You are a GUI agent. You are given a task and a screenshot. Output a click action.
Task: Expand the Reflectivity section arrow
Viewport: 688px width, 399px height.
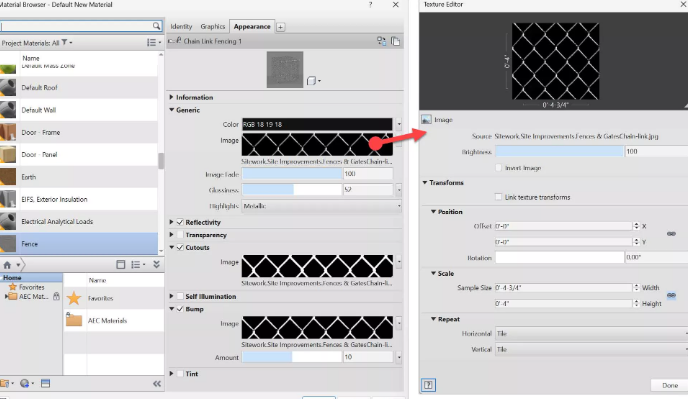click(172, 222)
